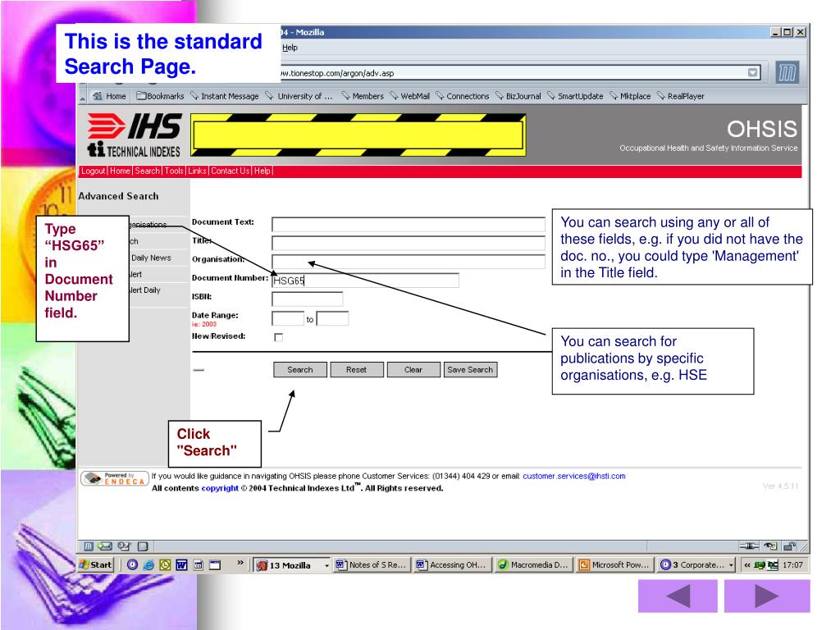Open the 3 Corporate taskbar group
The width and height of the screenshot is (840, 630).
696,564
